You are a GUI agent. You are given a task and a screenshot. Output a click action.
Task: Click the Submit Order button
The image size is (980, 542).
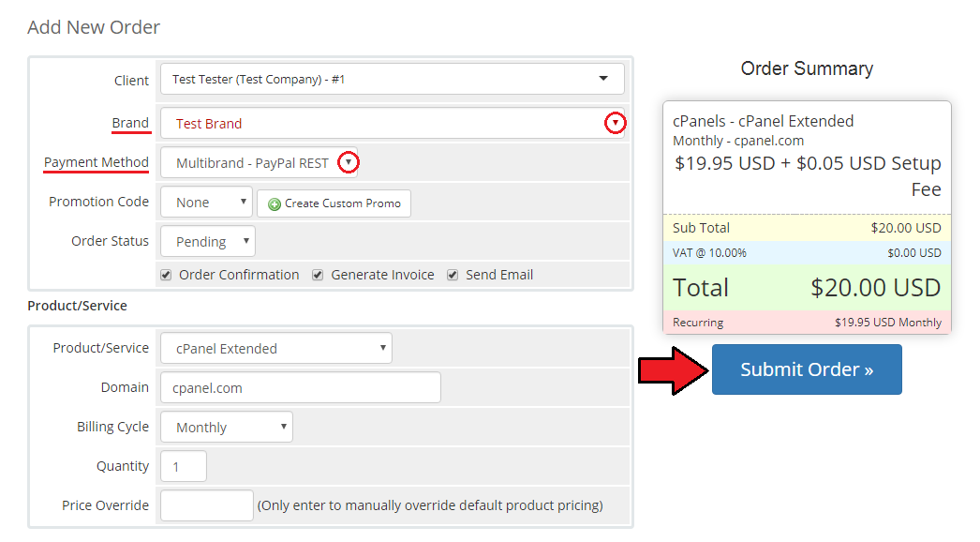pos(807,369)
